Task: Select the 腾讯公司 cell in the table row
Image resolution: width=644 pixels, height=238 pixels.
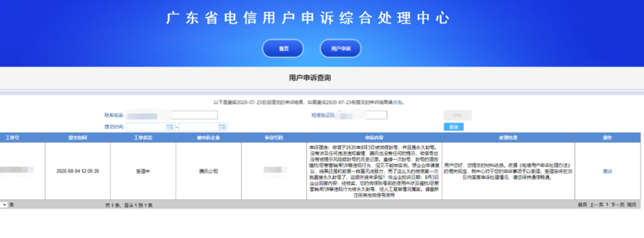Action: point(208,172)
